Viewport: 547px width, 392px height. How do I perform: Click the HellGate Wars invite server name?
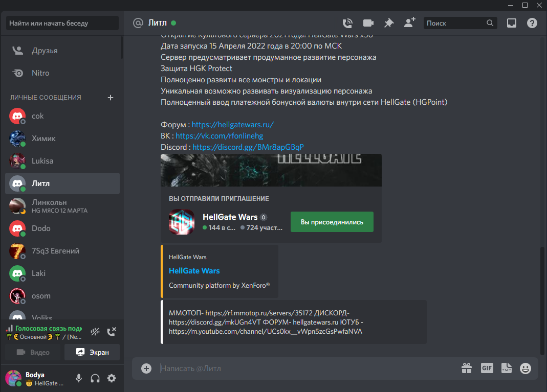(x=230, y=217)
